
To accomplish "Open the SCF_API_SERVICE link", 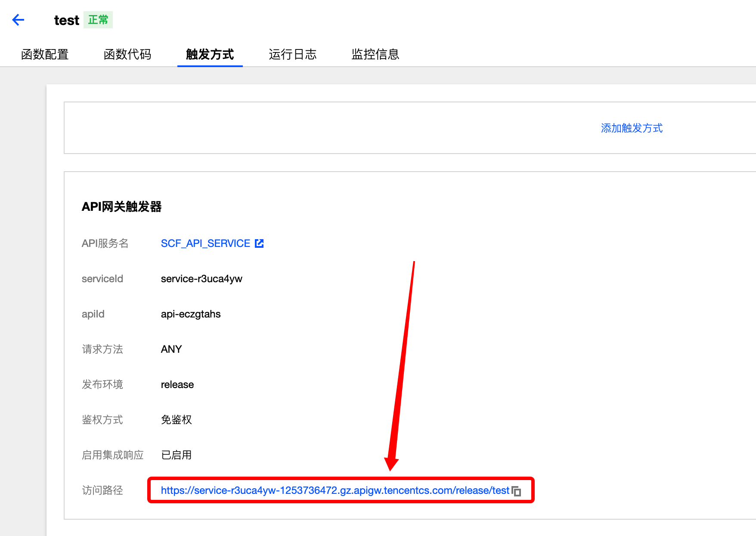I will 205,243.
